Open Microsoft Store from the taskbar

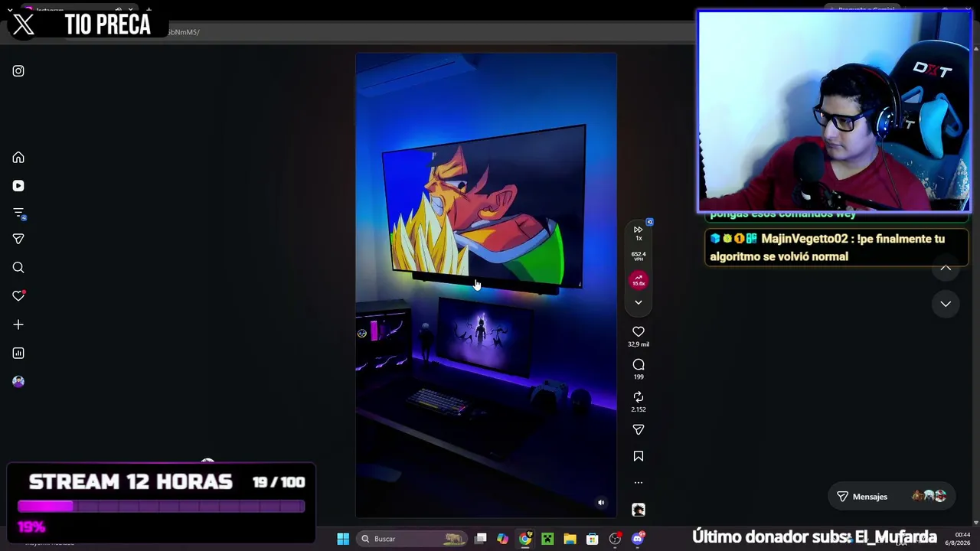point(592,539)
